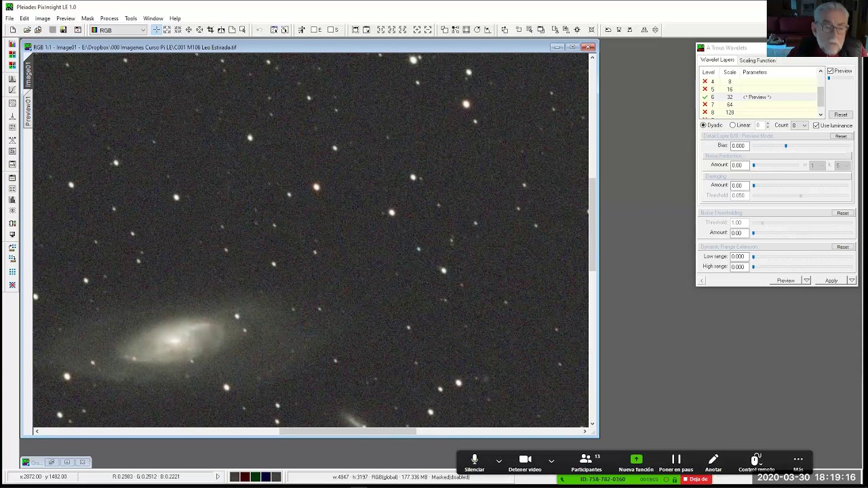This screenshot has width=868, height=488.
Task: Mute the microphone with Silenciar
Action: (474, 463)
